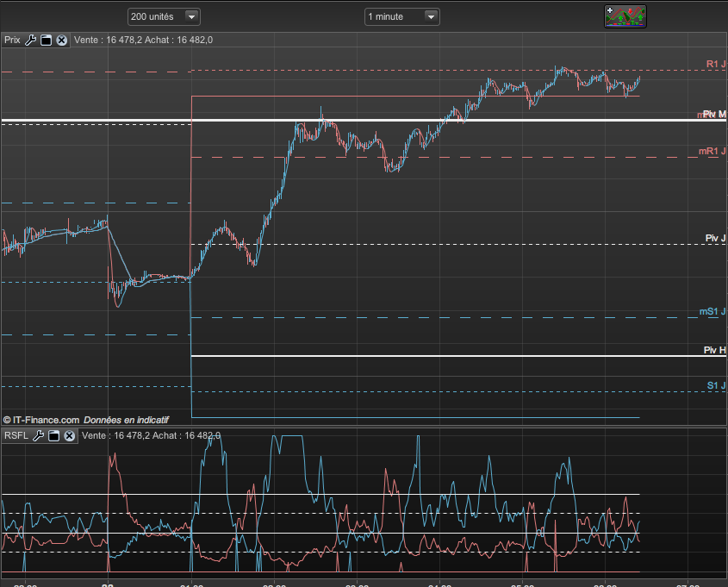728x587 pixels.
Task: Click Prix panel Vente Achat quote text
Action: point(144,40)
